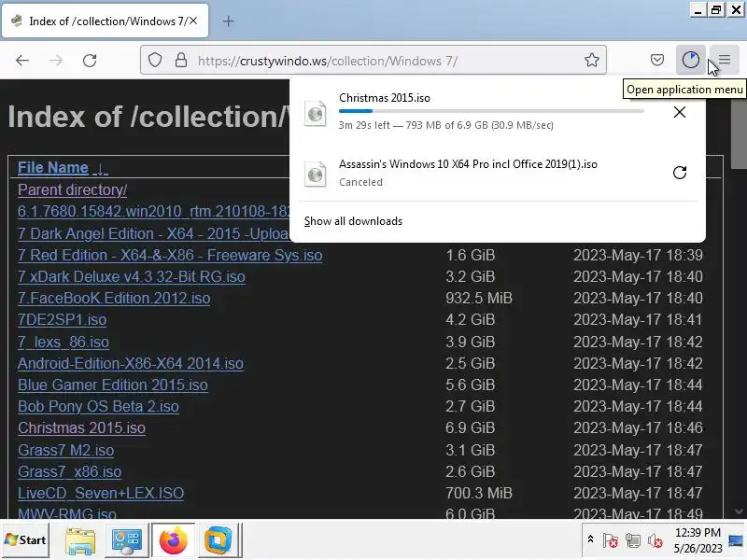Image resolution: width=747 pixels, height=560 pixels.
Task: Select the 5.6 GiB size cell
Action: pos(471,385)
